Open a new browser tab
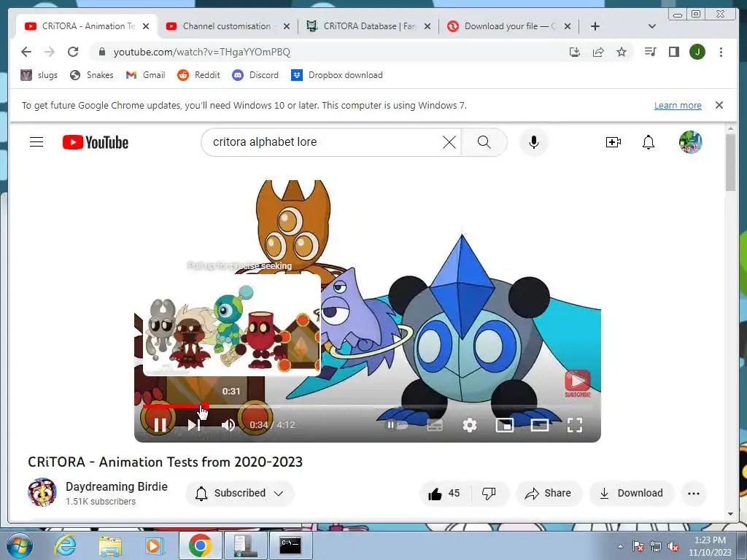This screenshot has width=747, height=560. point(595,26)
